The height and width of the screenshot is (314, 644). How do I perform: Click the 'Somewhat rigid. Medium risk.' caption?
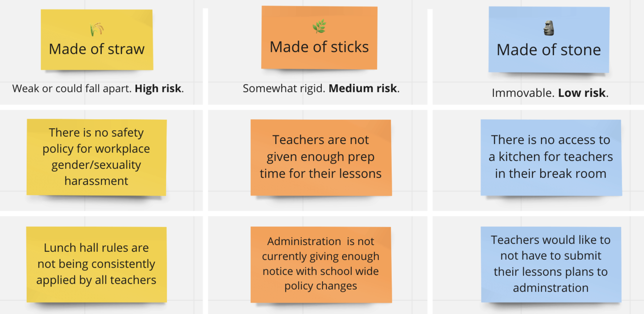(321, 88)
